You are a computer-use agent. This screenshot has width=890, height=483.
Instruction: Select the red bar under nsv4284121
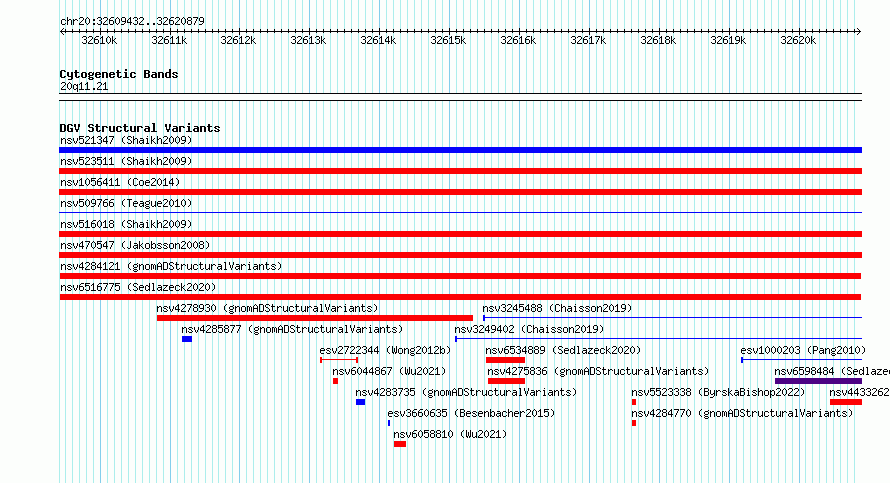460,276
